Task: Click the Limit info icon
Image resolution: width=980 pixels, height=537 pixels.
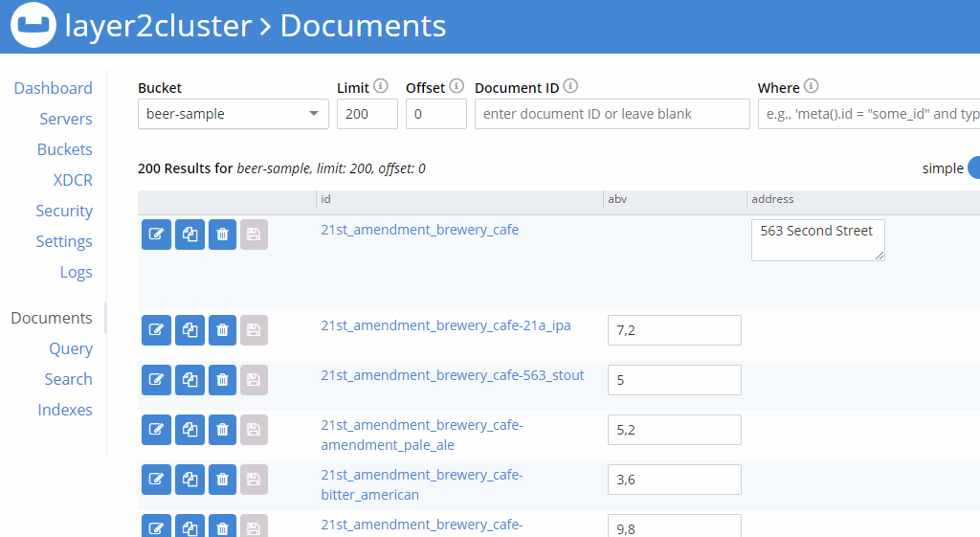Action: (381, 86)
